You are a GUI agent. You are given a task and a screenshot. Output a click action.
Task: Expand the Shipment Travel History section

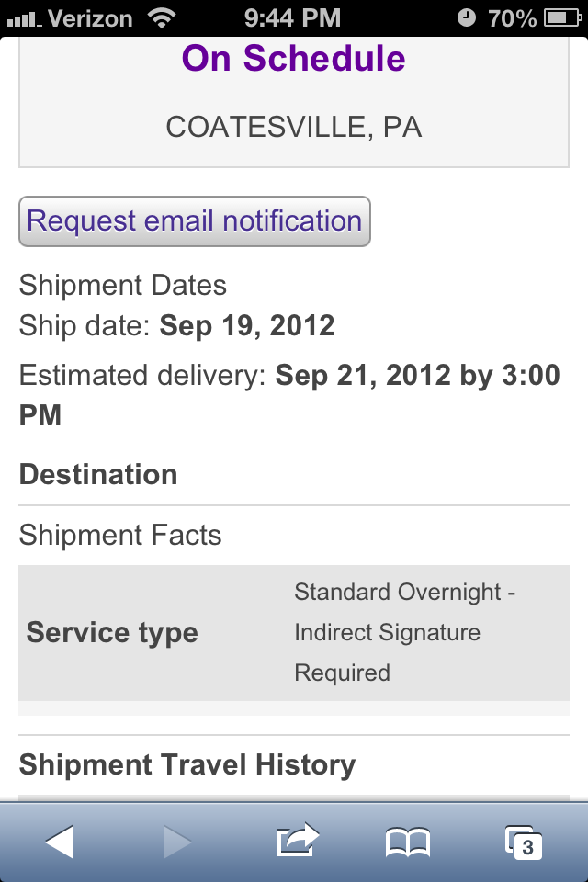[187, 764]
